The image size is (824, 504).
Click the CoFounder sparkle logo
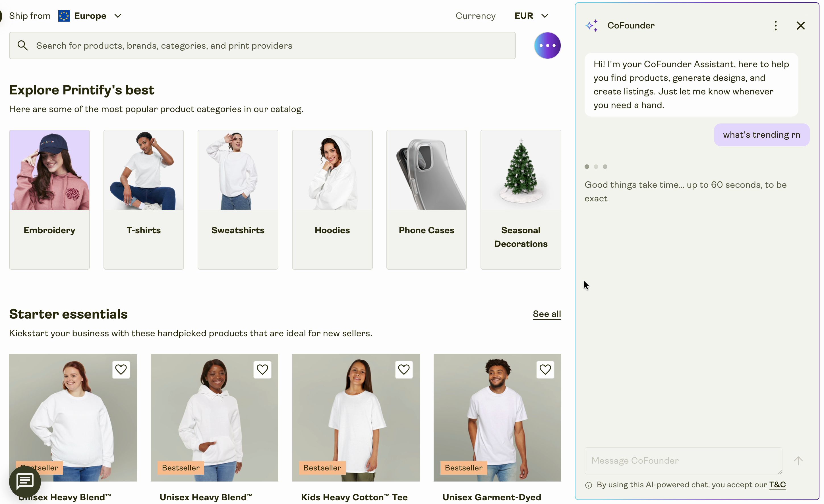592,25
